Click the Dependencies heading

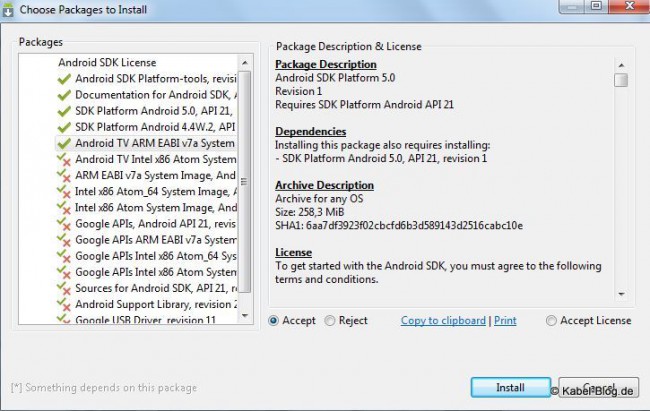coord(310,131)
